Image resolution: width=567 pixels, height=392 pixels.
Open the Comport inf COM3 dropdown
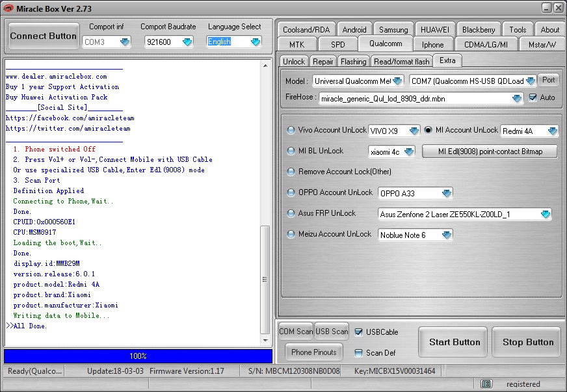click(125, 42)
